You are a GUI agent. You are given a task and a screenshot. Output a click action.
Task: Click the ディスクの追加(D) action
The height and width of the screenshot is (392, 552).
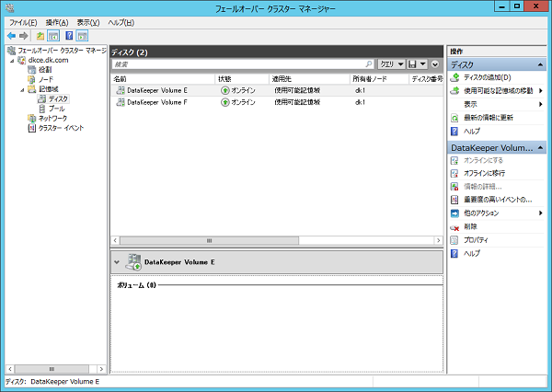488,77
